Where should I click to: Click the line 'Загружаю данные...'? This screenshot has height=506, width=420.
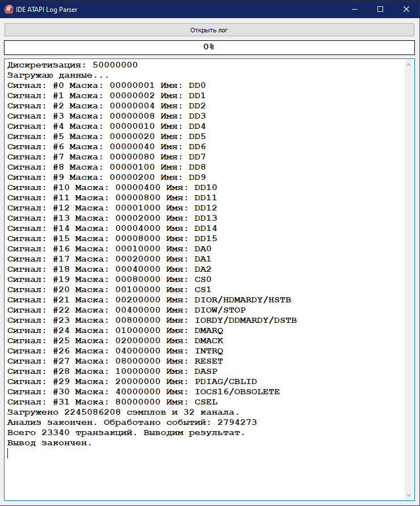coord(58,75)
